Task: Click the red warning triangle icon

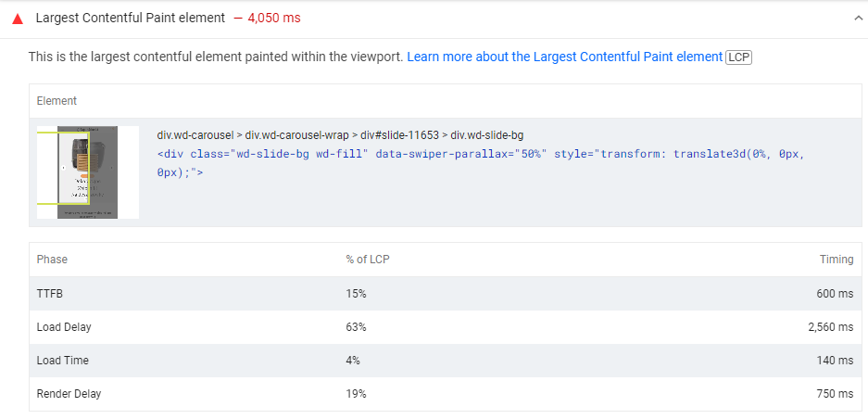Action: click(18, 19)
